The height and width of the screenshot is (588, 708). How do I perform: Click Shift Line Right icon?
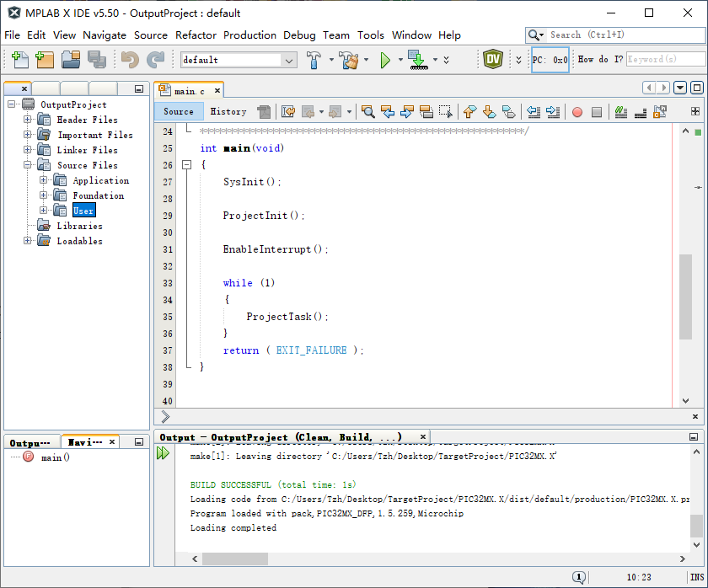[553, 111]
